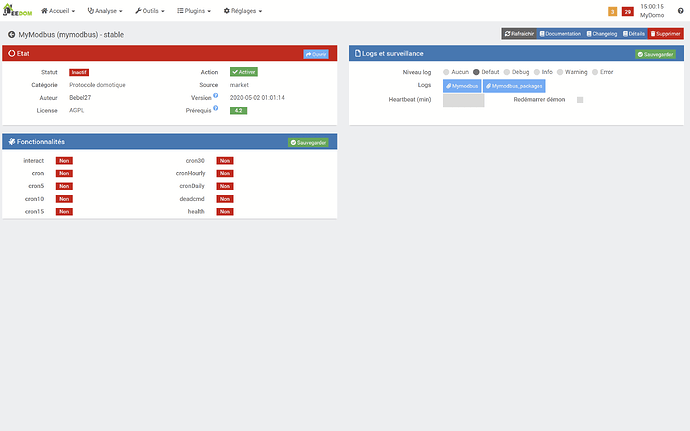
Task: Open the Plugins menu
Action: [x=194, y=11]
